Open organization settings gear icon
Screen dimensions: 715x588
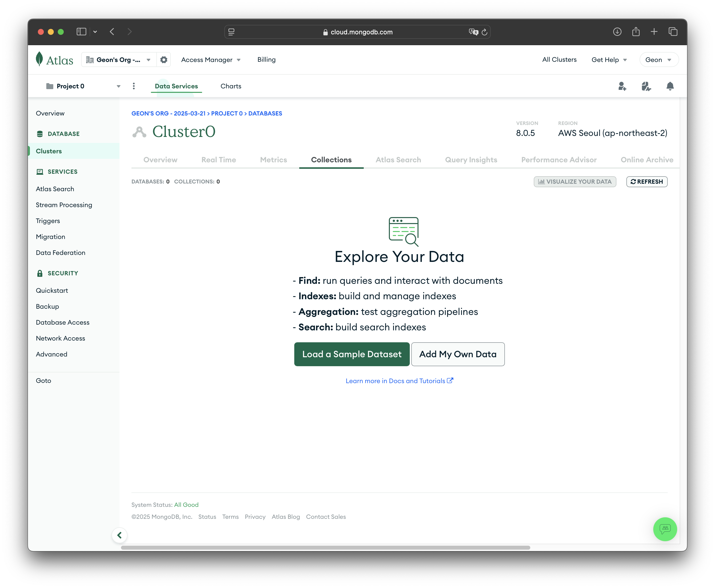click(164, 59)
